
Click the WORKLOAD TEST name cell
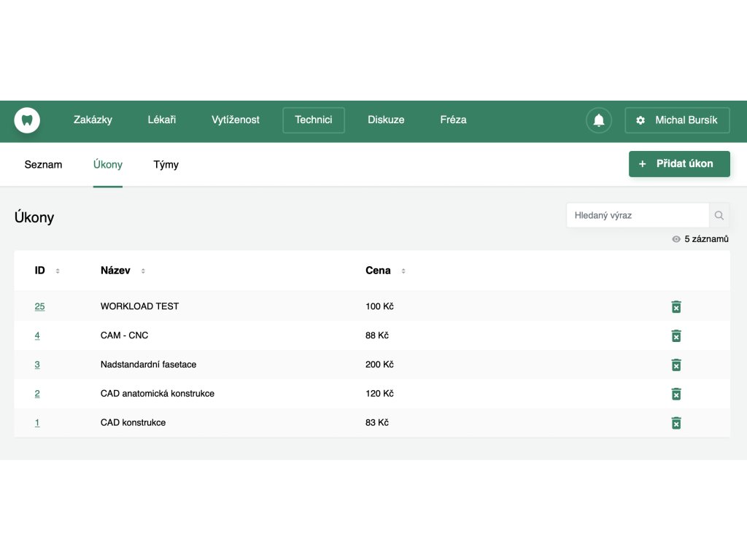(x=139, y=306)
